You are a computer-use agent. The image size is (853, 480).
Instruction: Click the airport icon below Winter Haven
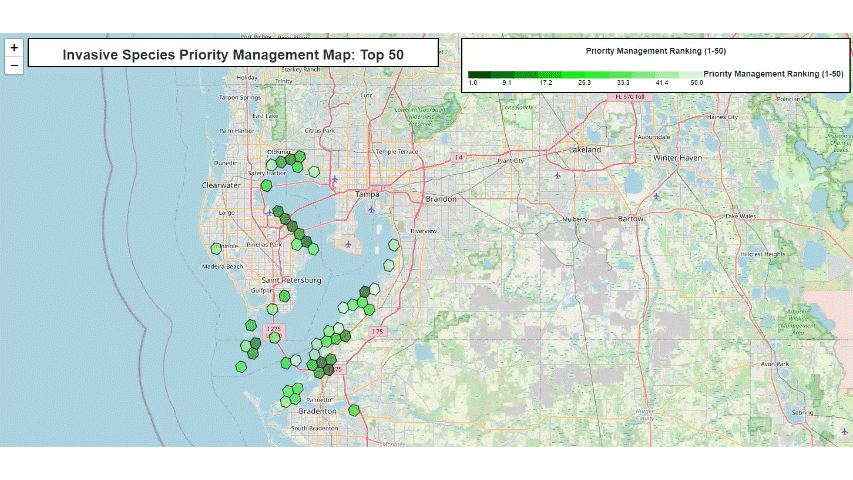(656, 195)
